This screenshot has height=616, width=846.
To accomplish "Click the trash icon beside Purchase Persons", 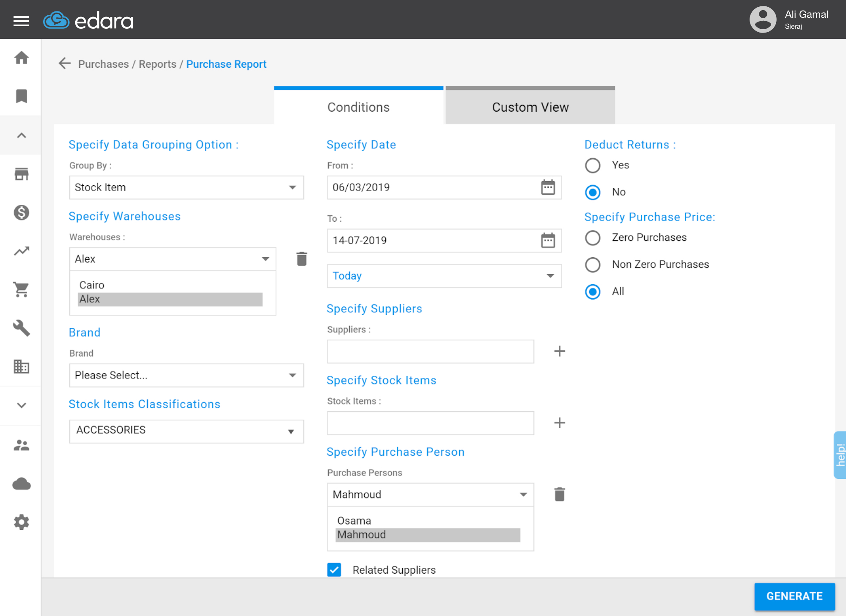I will (x=559, y=494).
